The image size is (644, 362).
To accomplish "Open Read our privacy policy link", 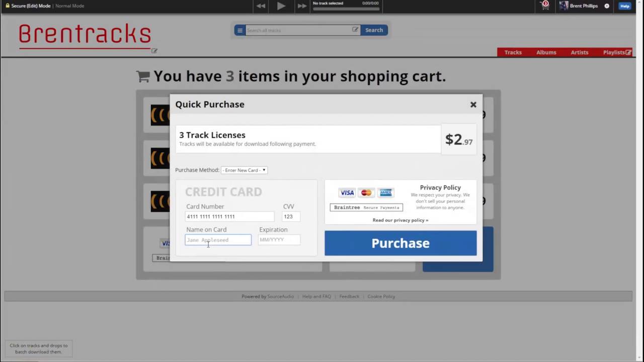I will point(400,220).
